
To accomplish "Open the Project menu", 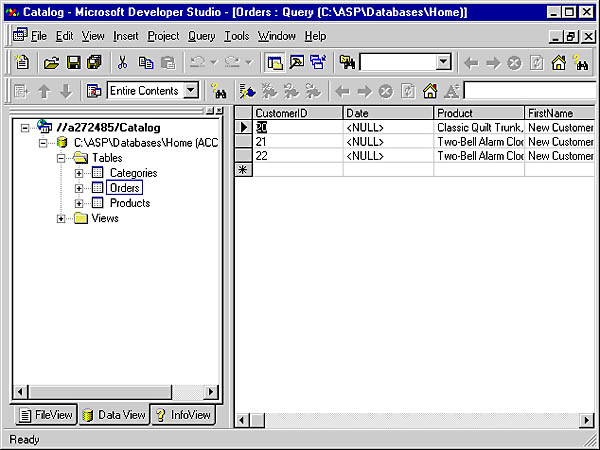I will tap(163, 36).
